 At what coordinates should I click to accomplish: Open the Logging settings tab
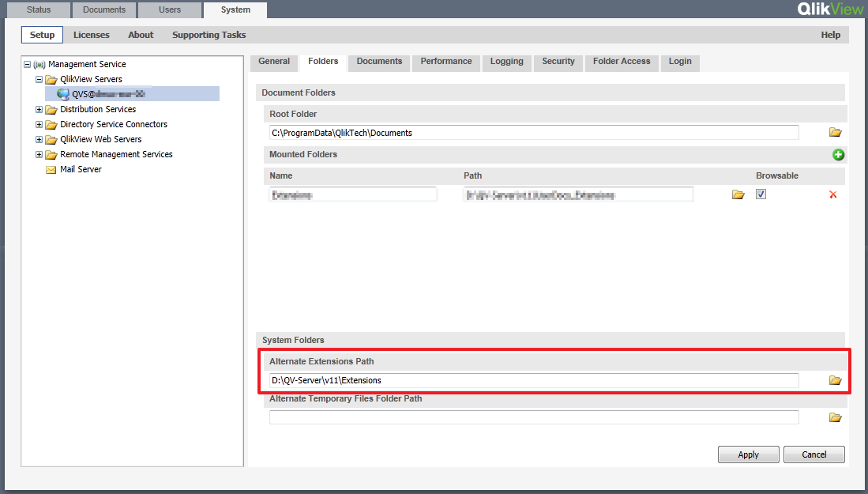(x=506, y=62)
